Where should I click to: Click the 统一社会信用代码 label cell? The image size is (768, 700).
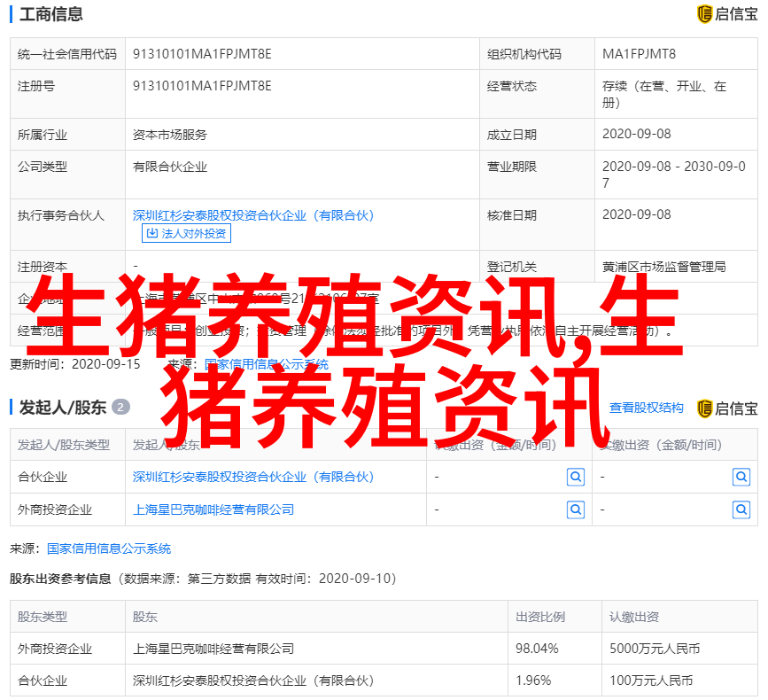[x=67, y=54]
